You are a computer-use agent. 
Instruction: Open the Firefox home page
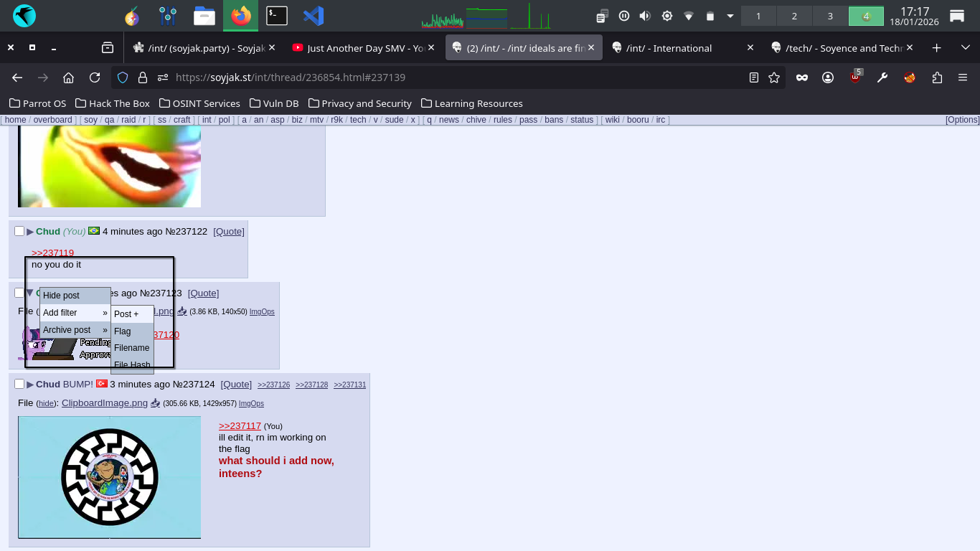pos(69,77)
